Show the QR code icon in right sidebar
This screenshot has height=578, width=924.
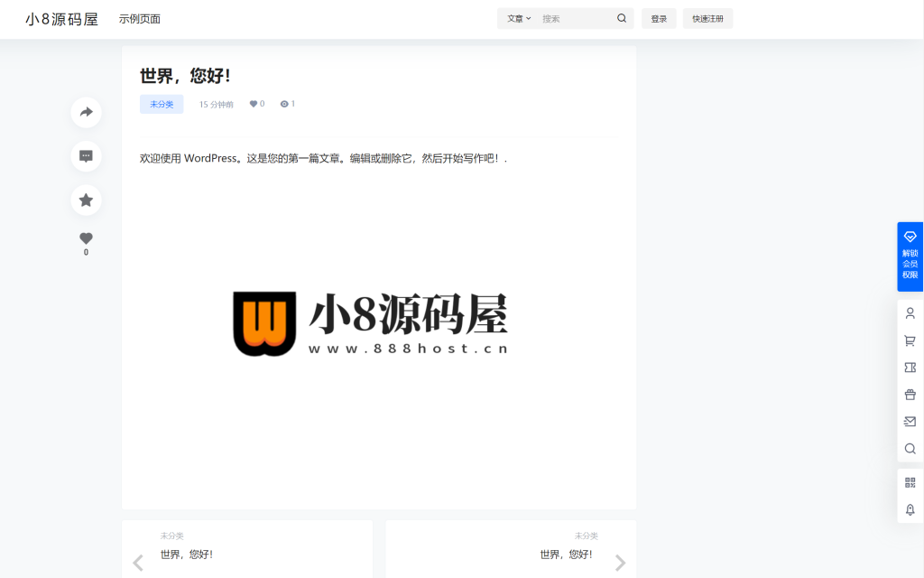910,482
